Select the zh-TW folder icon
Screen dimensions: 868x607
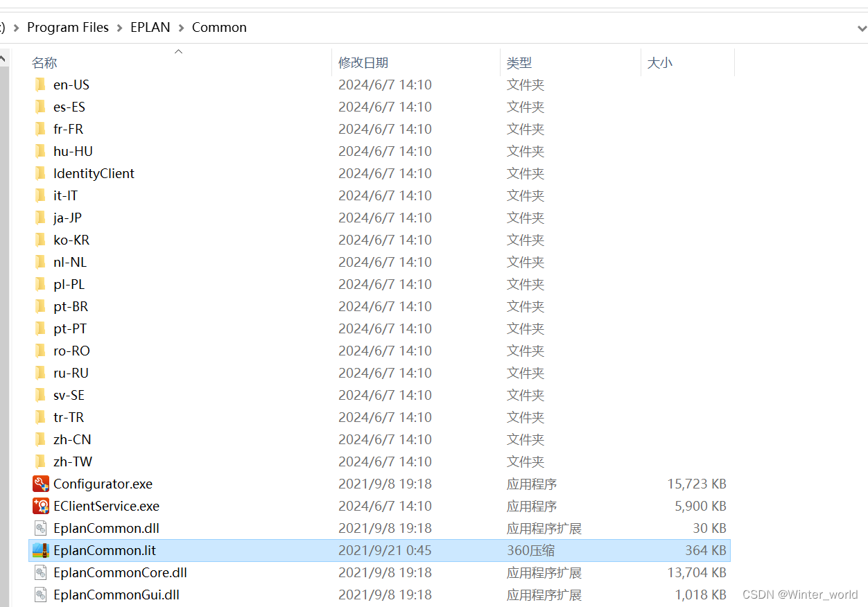[40, 461]
